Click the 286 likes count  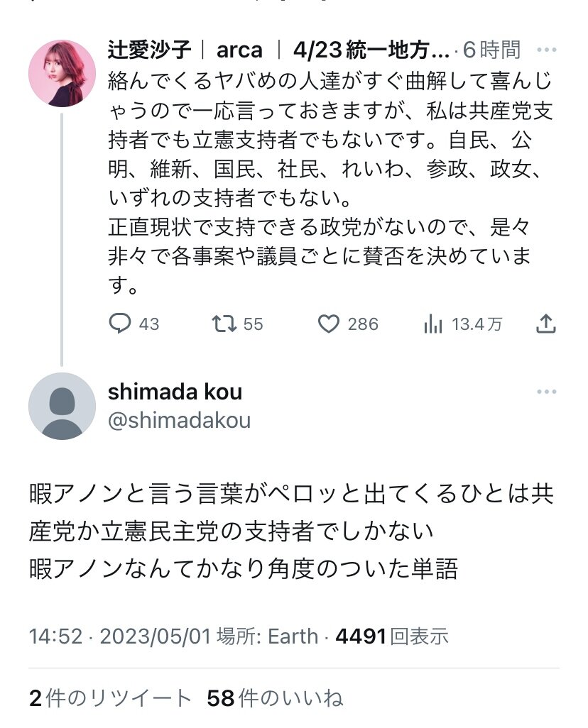pyautogui.click(x=362, y=324)
